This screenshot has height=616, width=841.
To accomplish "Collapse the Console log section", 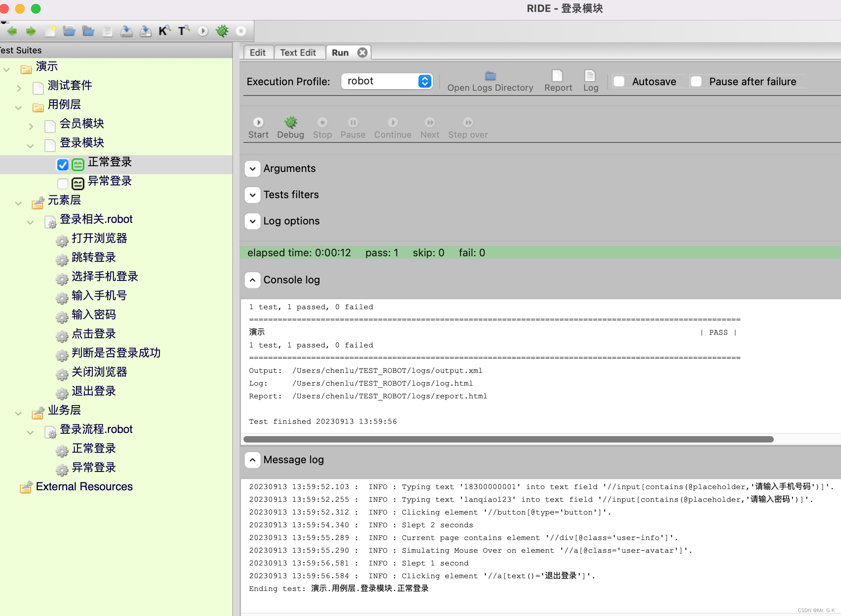I will click(253, 280).
